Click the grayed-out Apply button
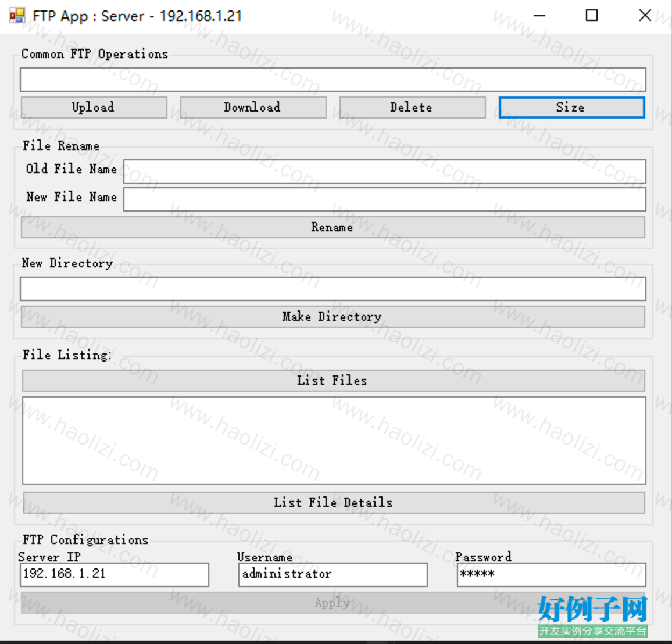The height and width of the screenshot is (644, 672). coord(333,603)
